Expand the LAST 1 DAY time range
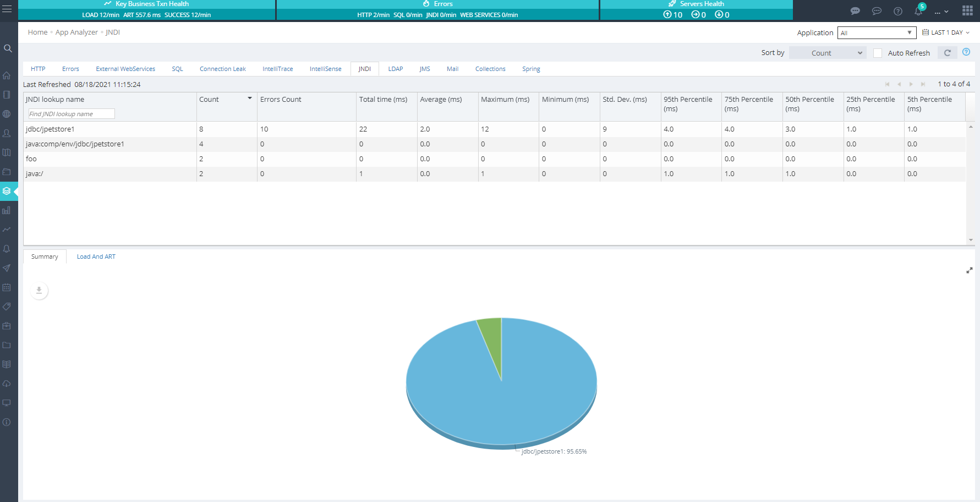This screenshot has height=502, width=980. (946, 32)
